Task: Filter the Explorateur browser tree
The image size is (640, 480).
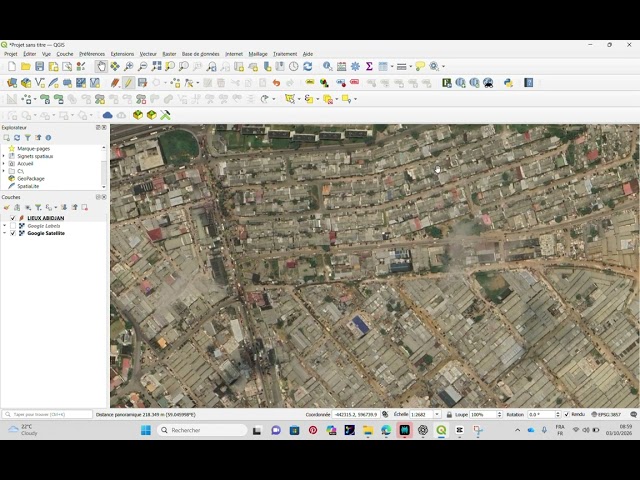Action: coord(27,138)
